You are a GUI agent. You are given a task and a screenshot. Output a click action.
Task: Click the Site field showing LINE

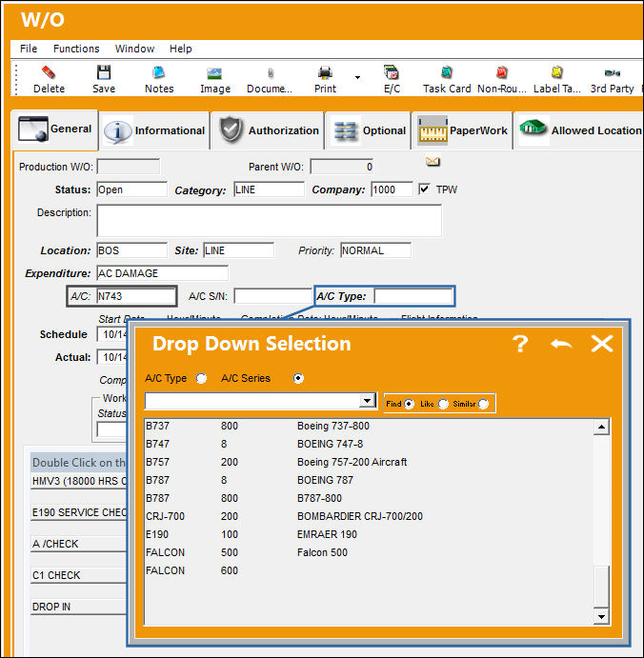click(x=238, y=250)
